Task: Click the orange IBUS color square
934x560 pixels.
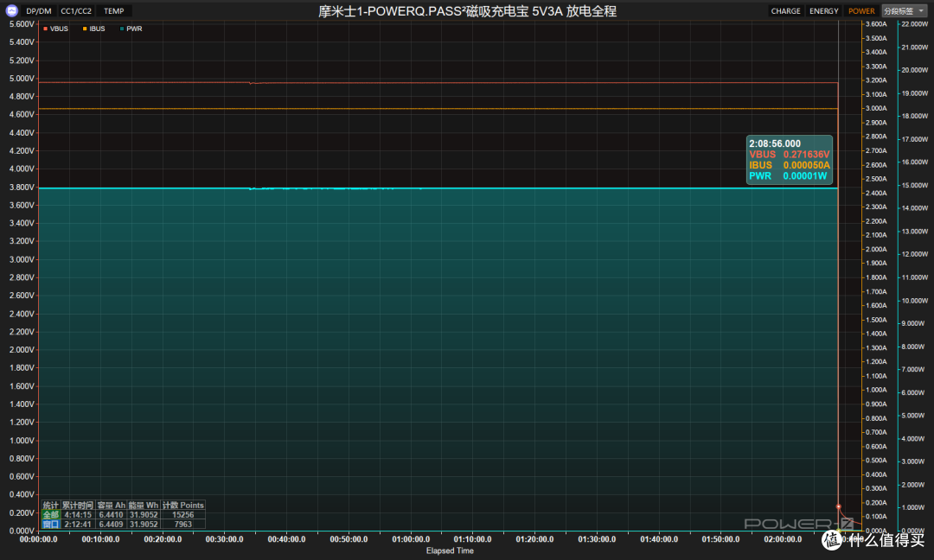Action: (85, 29)
